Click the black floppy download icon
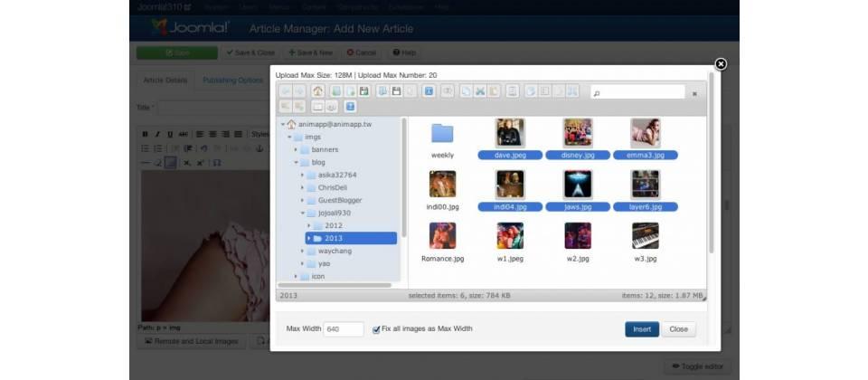 pyautogui.click(x=396, y=90)
